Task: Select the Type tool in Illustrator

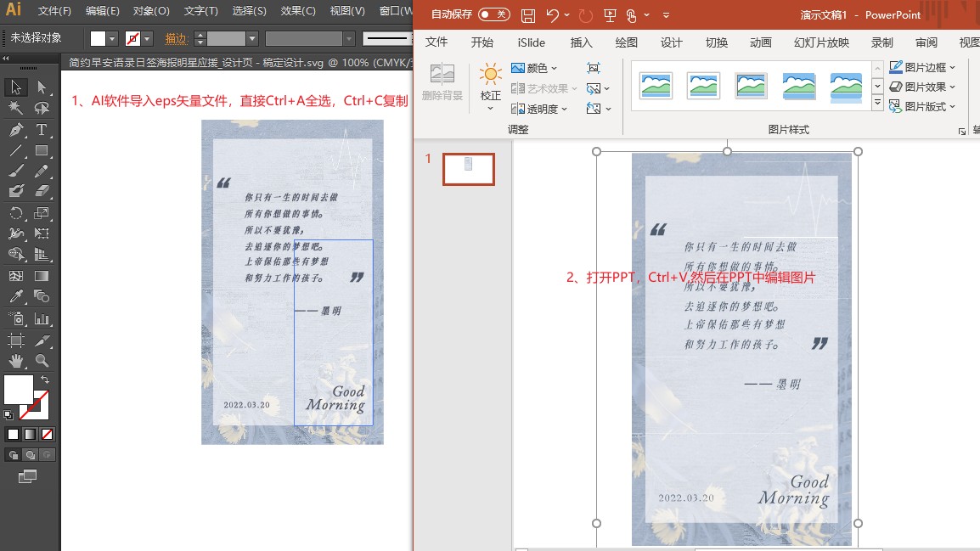Action: tap(42, 130)
